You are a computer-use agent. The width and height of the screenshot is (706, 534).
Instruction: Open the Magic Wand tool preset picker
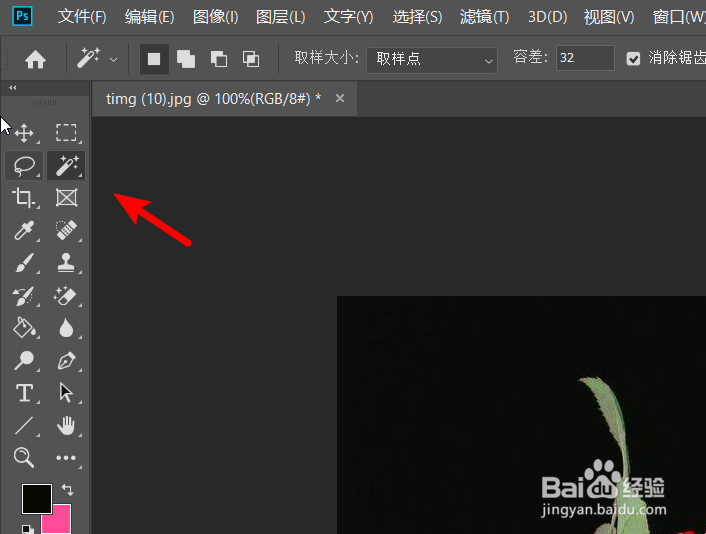pos(97,59)
